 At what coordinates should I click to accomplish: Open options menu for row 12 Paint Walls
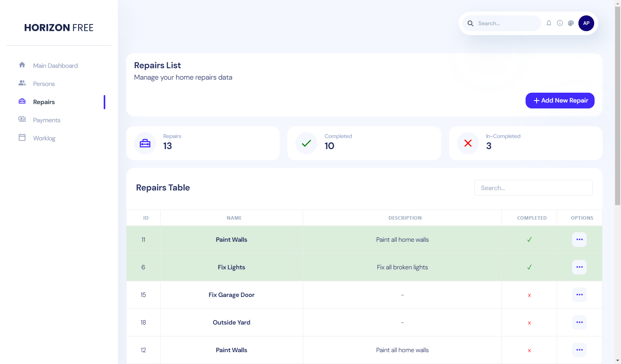pyautogui.click(x=579, y=350)
